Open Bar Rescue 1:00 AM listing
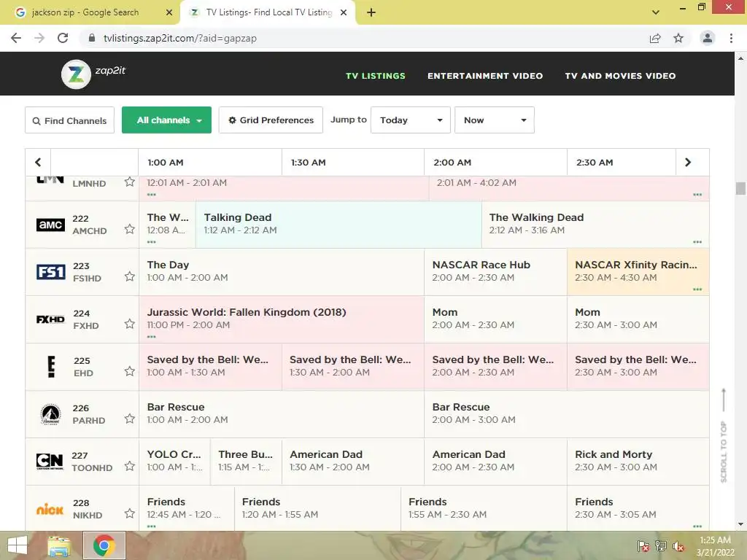The image size is (747, 560). [x=281, y=414]
